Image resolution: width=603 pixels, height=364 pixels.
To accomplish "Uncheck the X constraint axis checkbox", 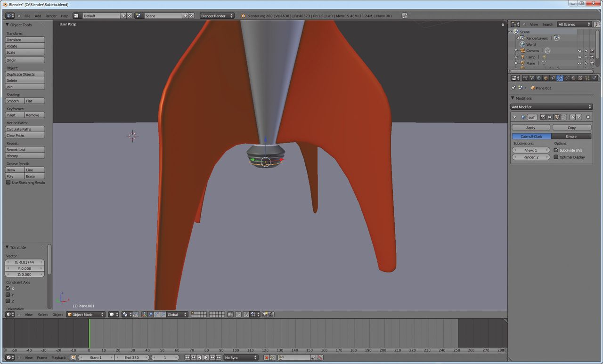I will click(8, 288).
